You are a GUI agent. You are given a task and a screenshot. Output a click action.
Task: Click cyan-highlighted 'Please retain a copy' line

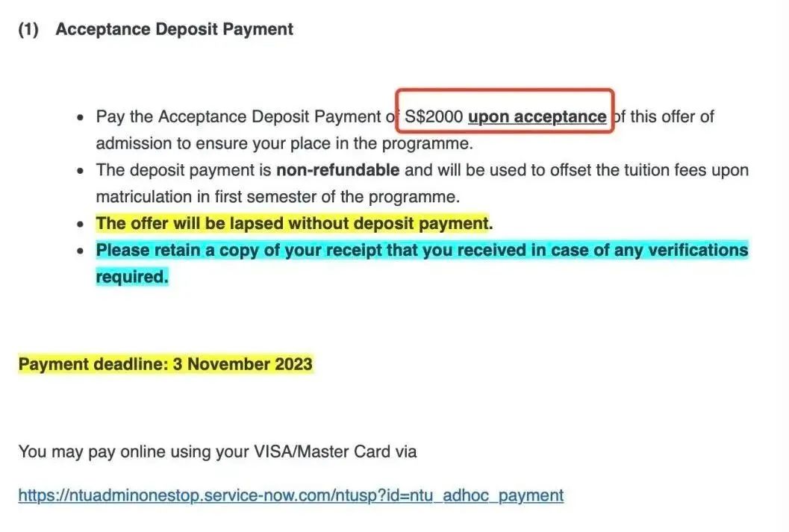click(x=422, y=250)
